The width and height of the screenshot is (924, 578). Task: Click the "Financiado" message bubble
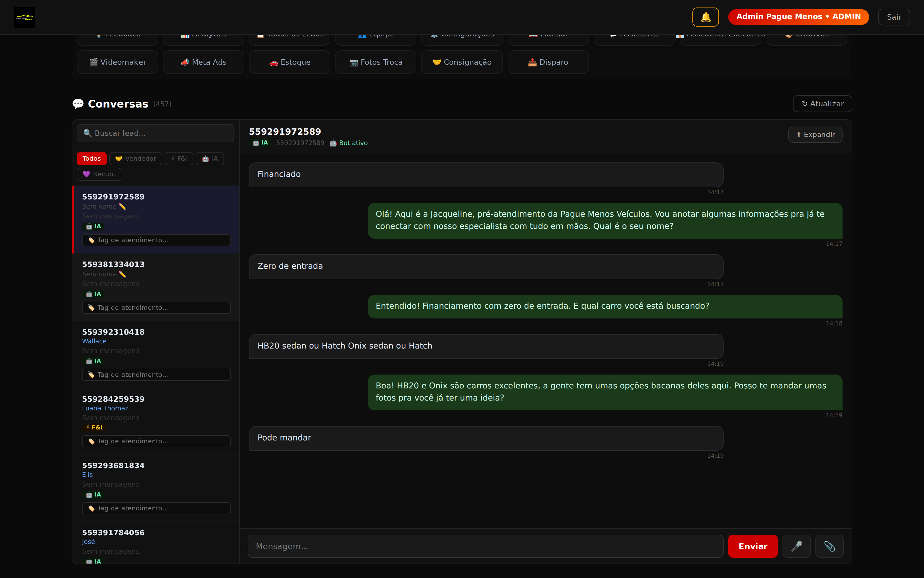pos(486,175)
